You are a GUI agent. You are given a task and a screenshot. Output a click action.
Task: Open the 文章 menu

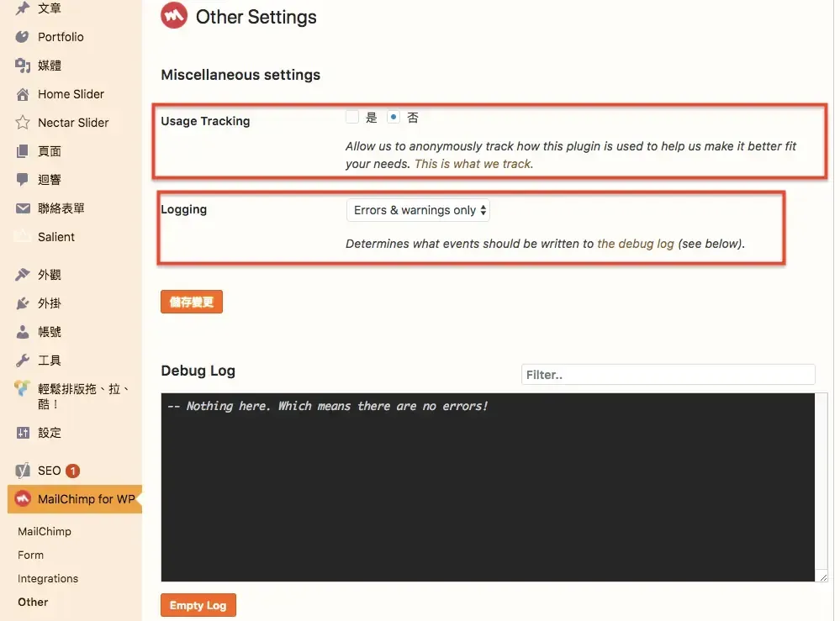pos(50,8)
